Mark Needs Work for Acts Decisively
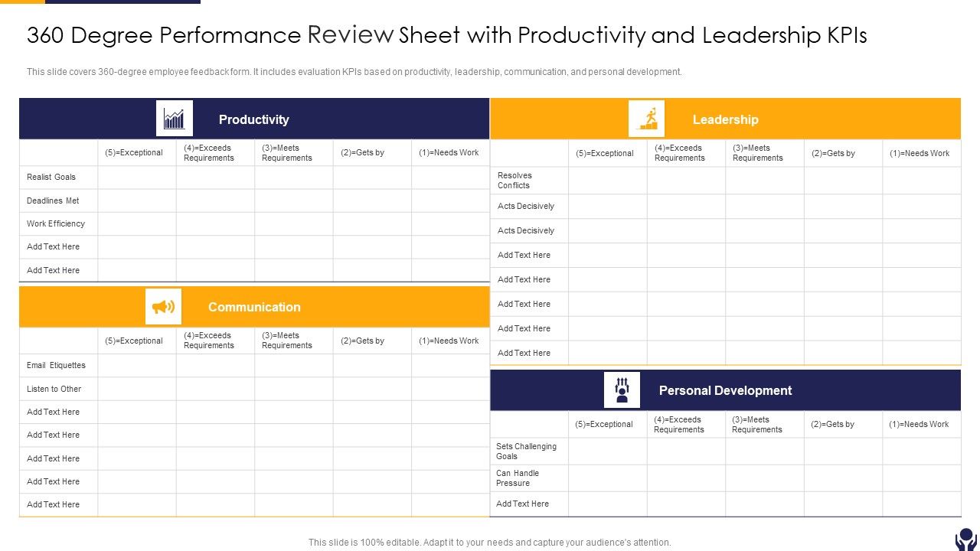980x551 pixels. (921, 206)
